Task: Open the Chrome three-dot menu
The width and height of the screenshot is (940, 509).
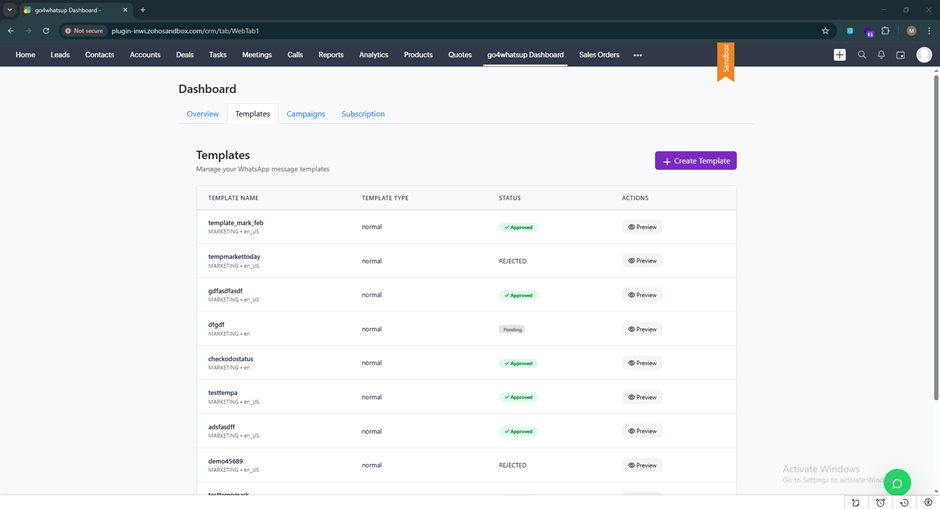Action: click(x=929, y=31)
